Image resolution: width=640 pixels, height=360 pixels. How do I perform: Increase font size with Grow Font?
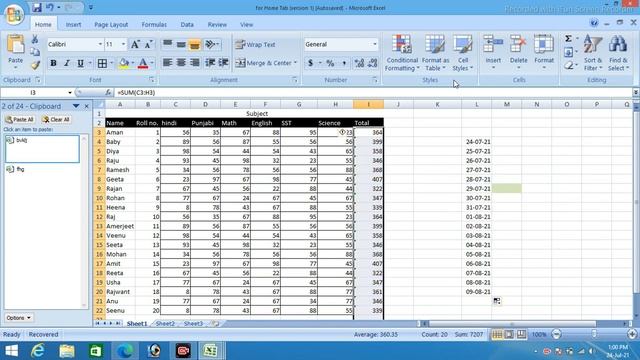[135, 44]
